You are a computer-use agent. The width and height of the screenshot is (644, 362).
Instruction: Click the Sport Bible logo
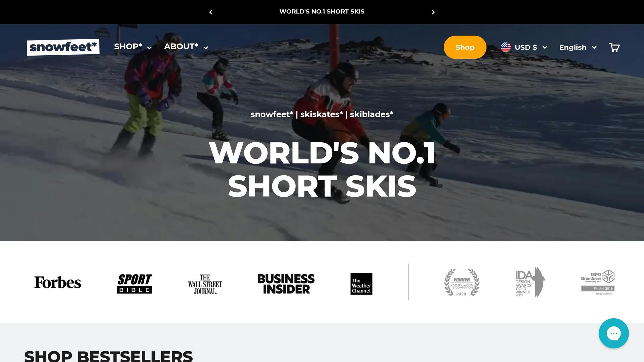134,283
